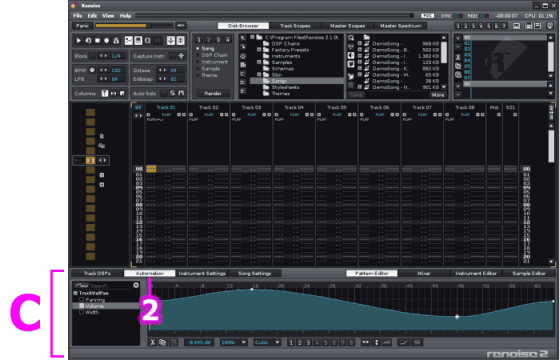Open the View menu

108,16
